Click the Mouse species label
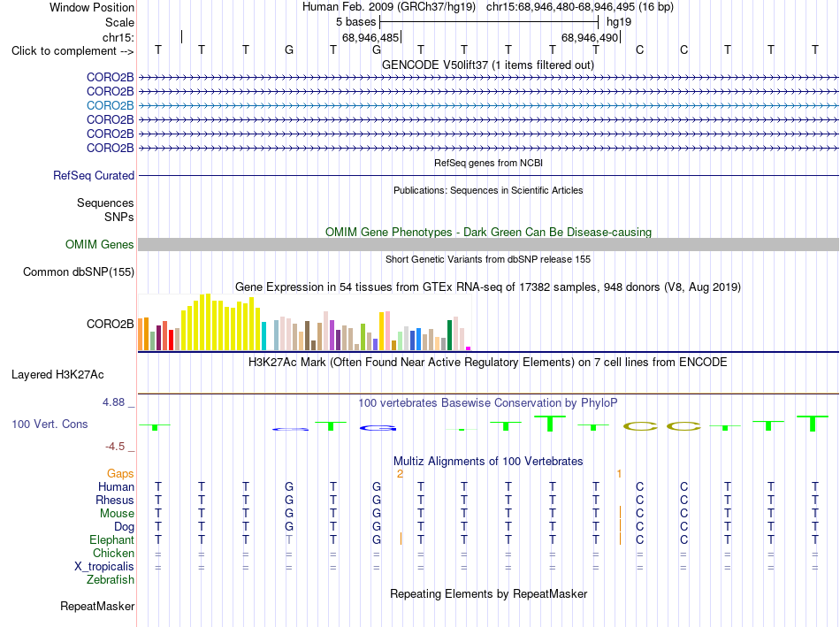840x627 pixels. pyautogui.click(x=117, y=514)
